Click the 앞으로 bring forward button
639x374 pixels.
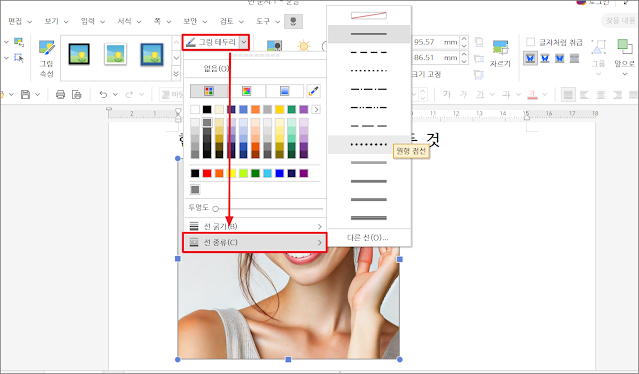click(x=624, y=57)
